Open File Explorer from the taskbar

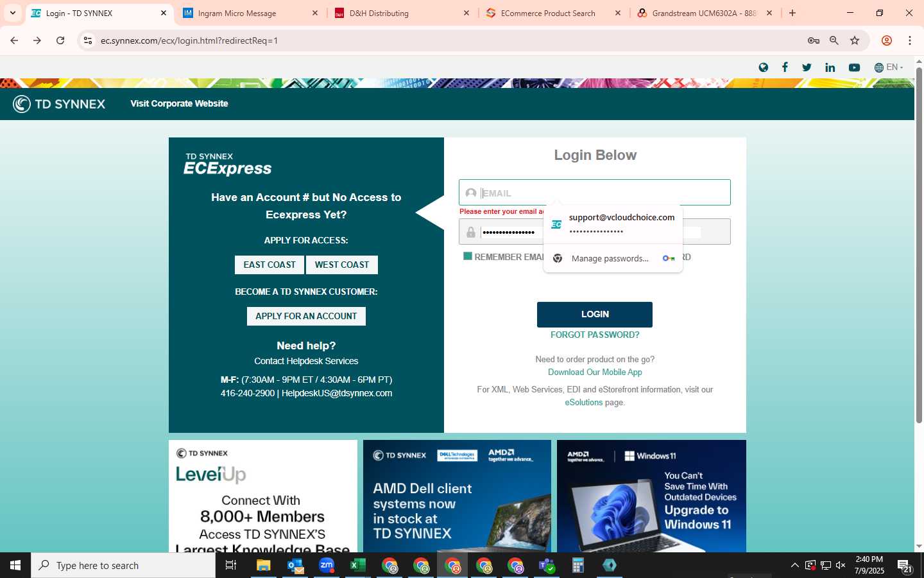[x=264, y=565]
